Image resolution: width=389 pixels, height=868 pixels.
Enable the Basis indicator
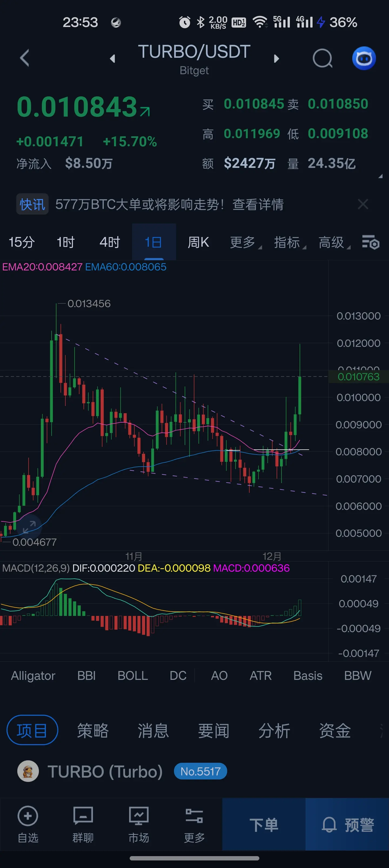tap(308, 676)
